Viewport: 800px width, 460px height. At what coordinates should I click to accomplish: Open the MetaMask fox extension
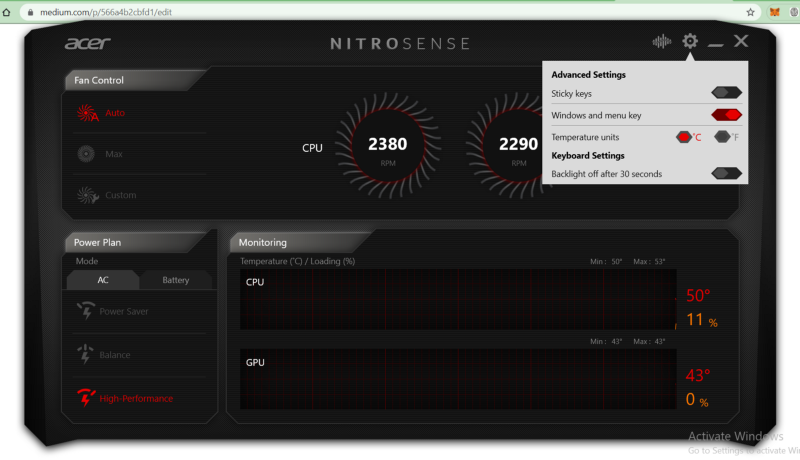(x=774, y=12)
